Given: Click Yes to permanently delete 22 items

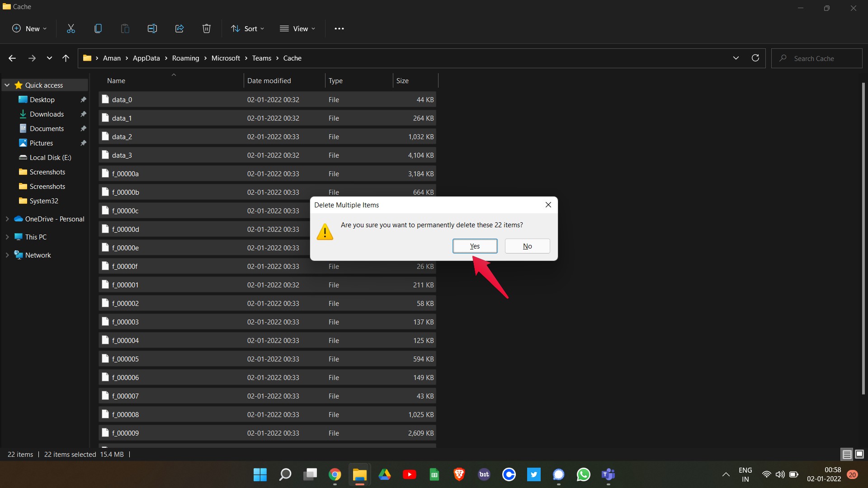Looking at the screenshot, I should [x=475, y=245].
